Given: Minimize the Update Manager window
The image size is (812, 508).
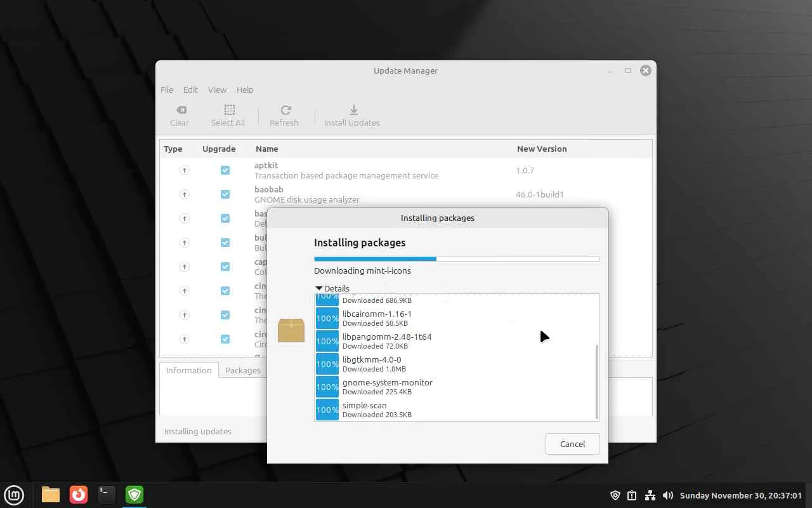Looking at the screenshot, I should pos(610,70).
